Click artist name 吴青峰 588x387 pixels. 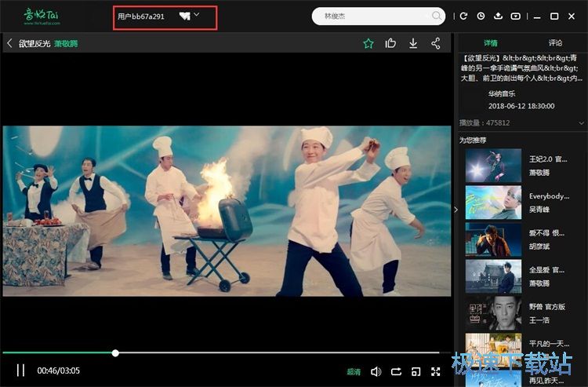[539, 210]
